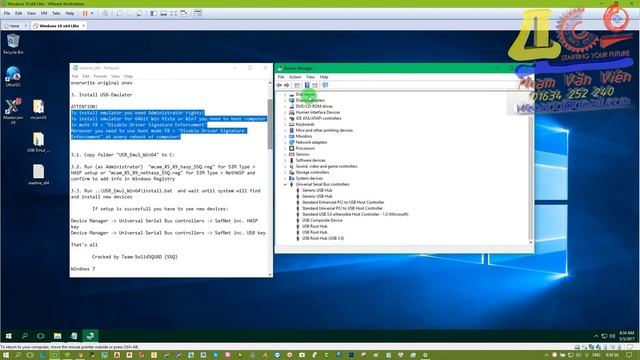Expand the Disk drives node
Image resolution: width=640 pixels, height=360 pixels.
(285, 94)
